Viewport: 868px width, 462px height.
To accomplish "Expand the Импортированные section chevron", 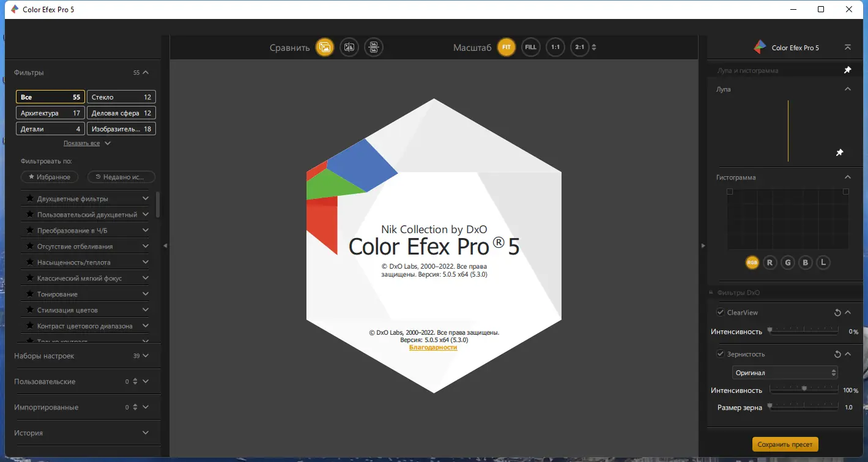I will click(x=146, y=407).
